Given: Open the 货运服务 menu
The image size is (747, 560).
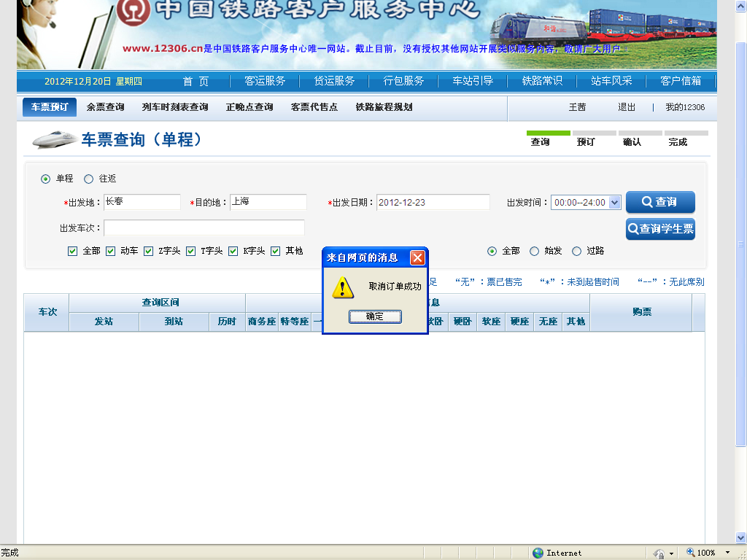Looking at the screenshot, I should (x=334, y=82).
